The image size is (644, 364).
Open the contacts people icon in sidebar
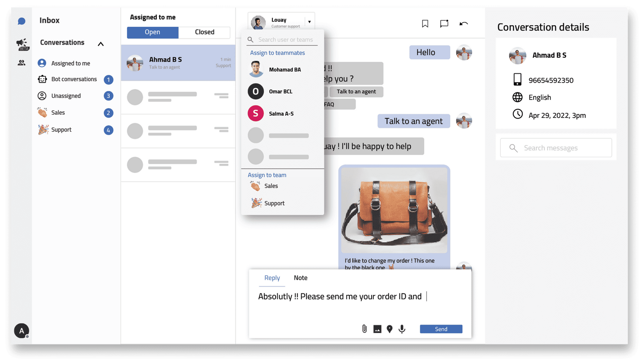click(22, 63)
